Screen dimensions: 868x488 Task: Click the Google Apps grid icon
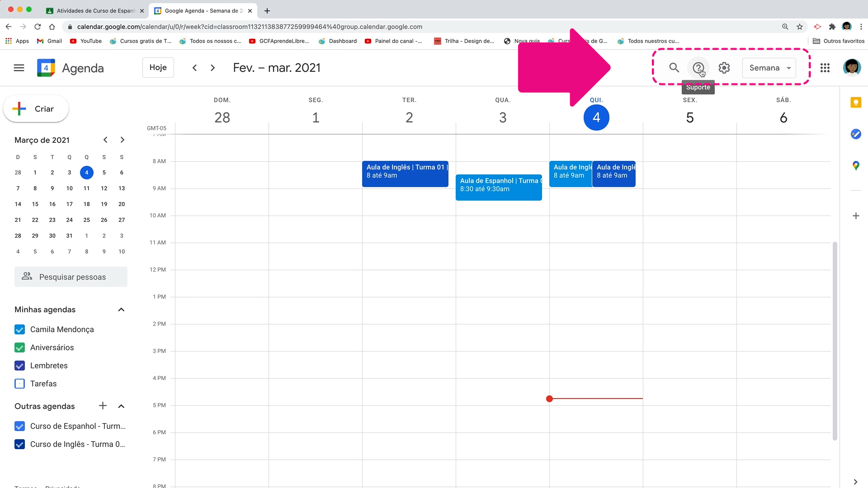[x=825, y=67]
